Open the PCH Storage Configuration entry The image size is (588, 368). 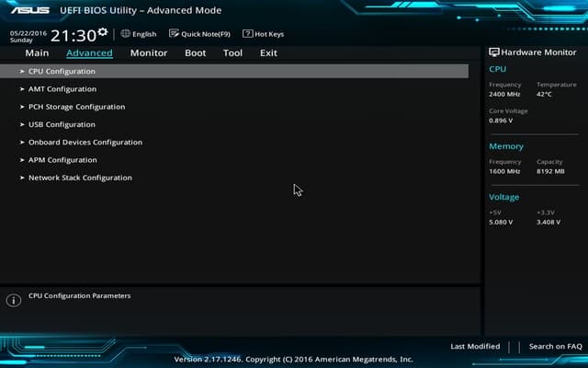77,107
